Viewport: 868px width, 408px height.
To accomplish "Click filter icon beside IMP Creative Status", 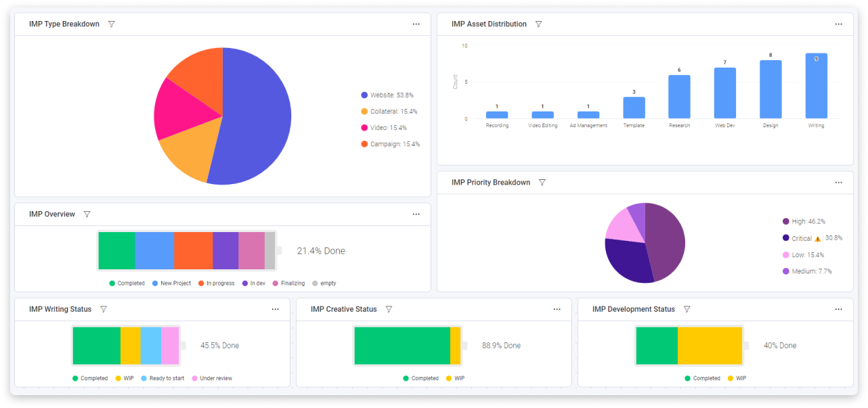I will pyautogui.click(x=389, y=309).
